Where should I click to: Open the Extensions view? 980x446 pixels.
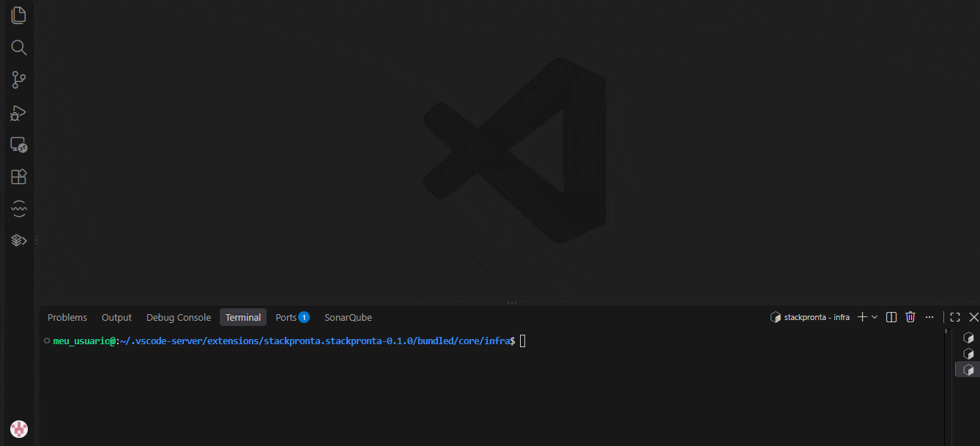[x=19, y=176]
